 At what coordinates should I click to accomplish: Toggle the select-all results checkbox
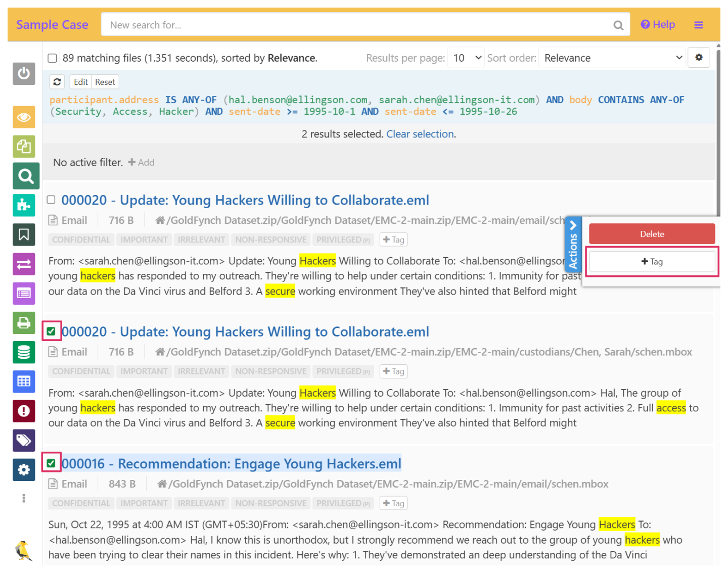(x=52, y=58)
